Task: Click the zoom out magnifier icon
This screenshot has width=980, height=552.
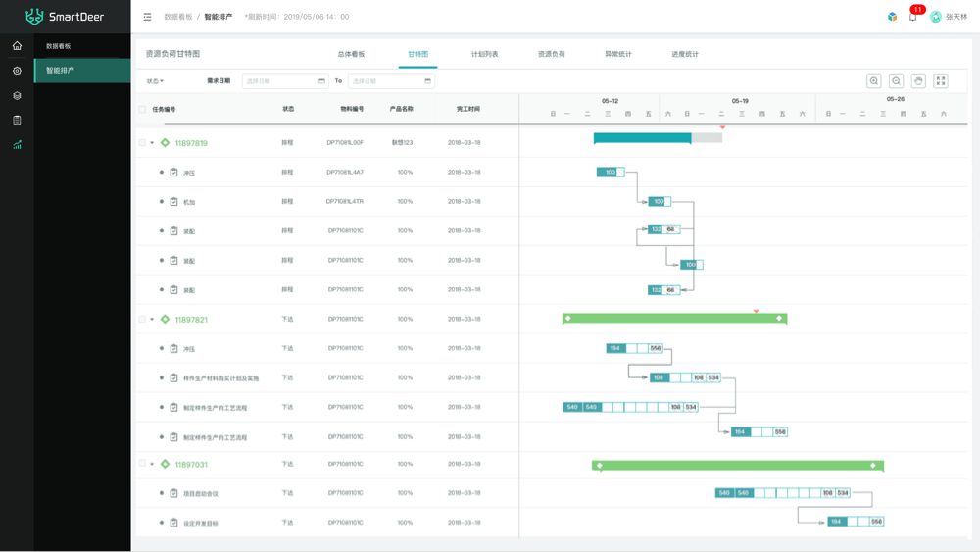Action: (x=896, y=81)
